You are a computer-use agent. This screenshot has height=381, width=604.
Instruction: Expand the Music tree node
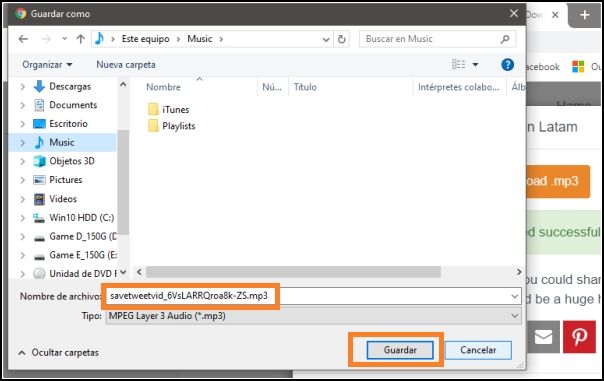(x=22, y=143)
